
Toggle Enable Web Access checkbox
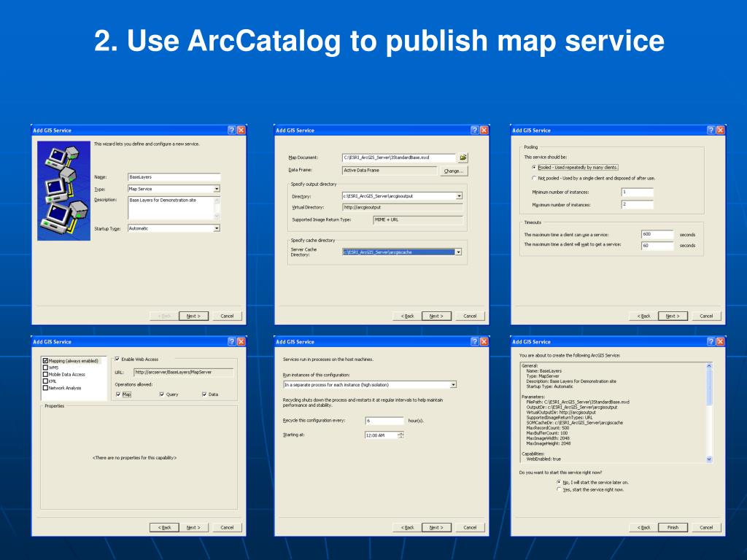click(x=117, y=359)
